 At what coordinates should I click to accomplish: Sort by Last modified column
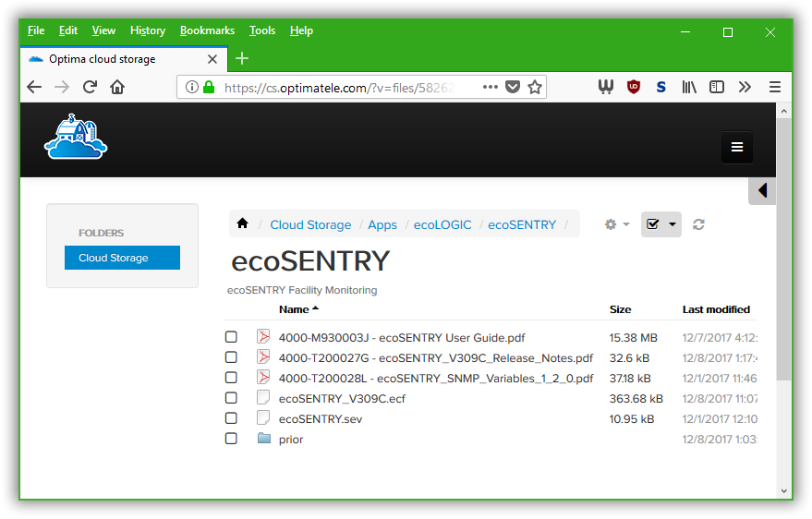pyautogui.click(x=716, y=309)
